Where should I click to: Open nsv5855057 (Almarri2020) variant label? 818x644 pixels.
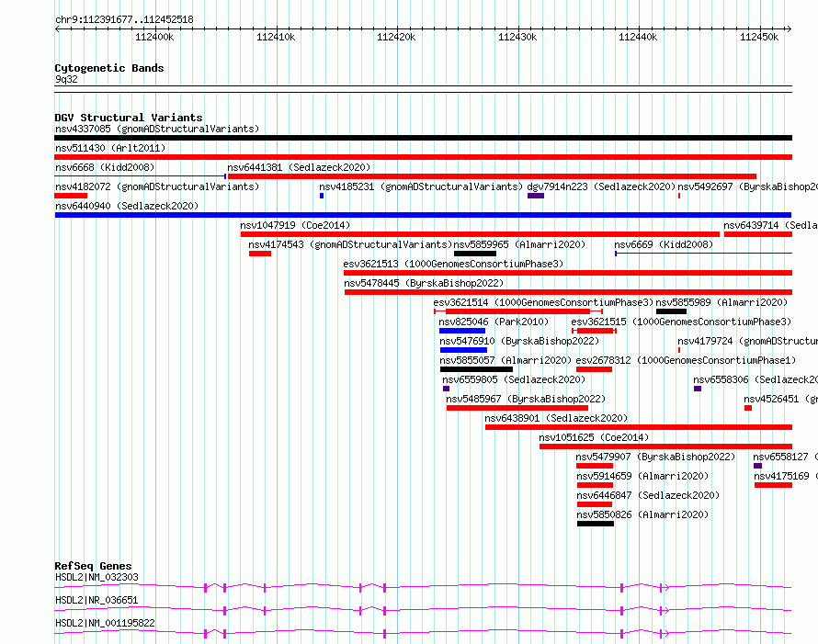tap(506, 360)
